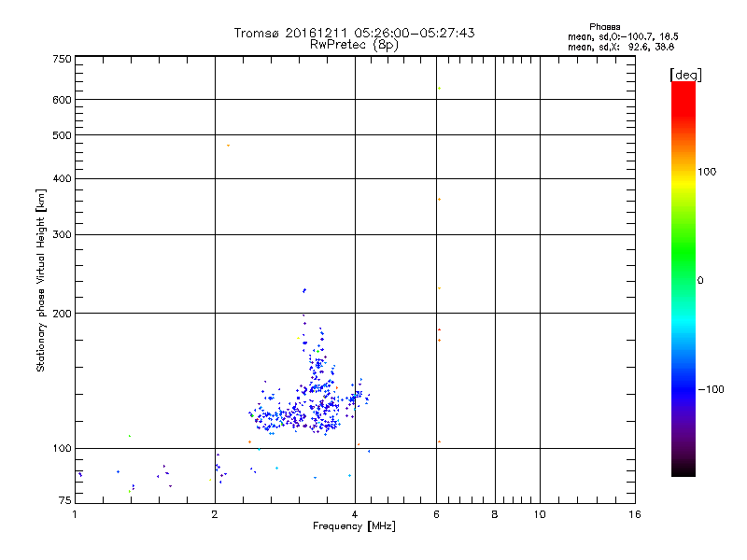747x560 pixels.
Task: Click the 'Phases' statistics heading
Action: [604, 27]
